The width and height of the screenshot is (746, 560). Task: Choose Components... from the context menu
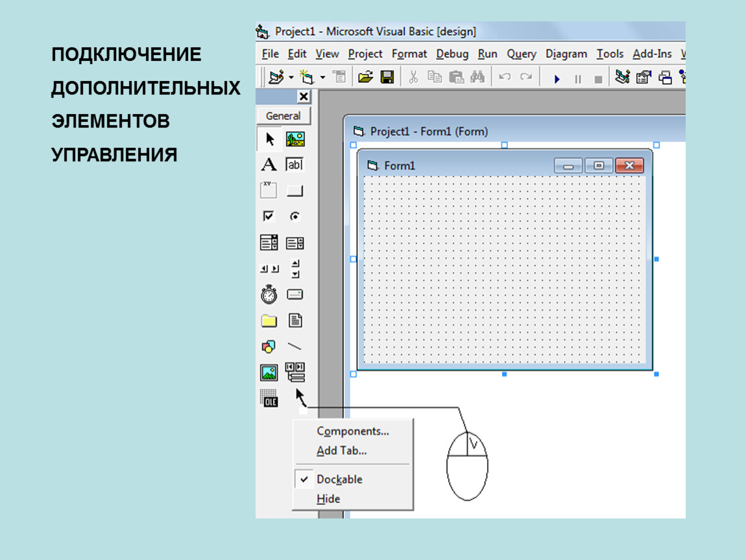(352, 431)
